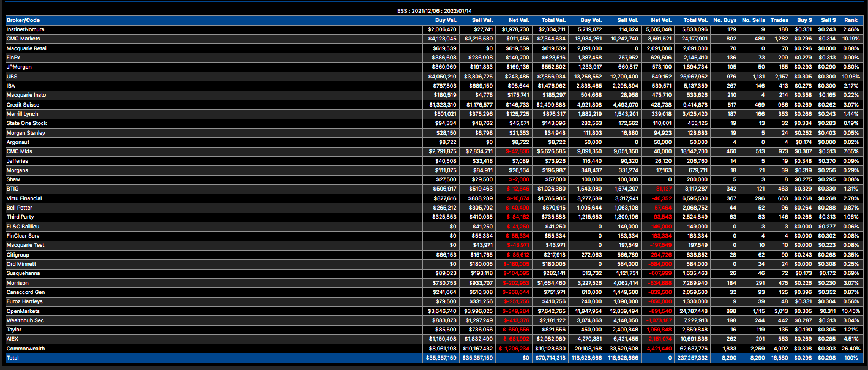This screenshot has height=370, width=868.
Task: Select the JPMorgan broker row
Action: coord(433,67)
